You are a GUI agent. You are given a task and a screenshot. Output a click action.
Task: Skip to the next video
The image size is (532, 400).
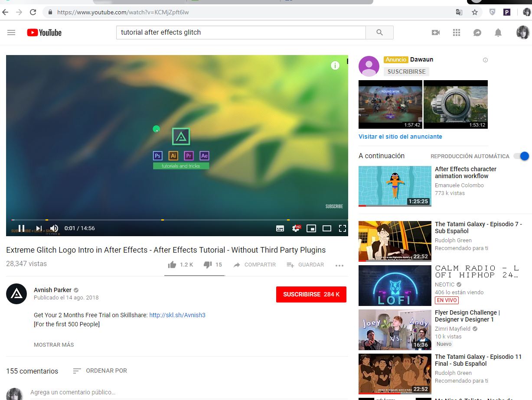39,228
